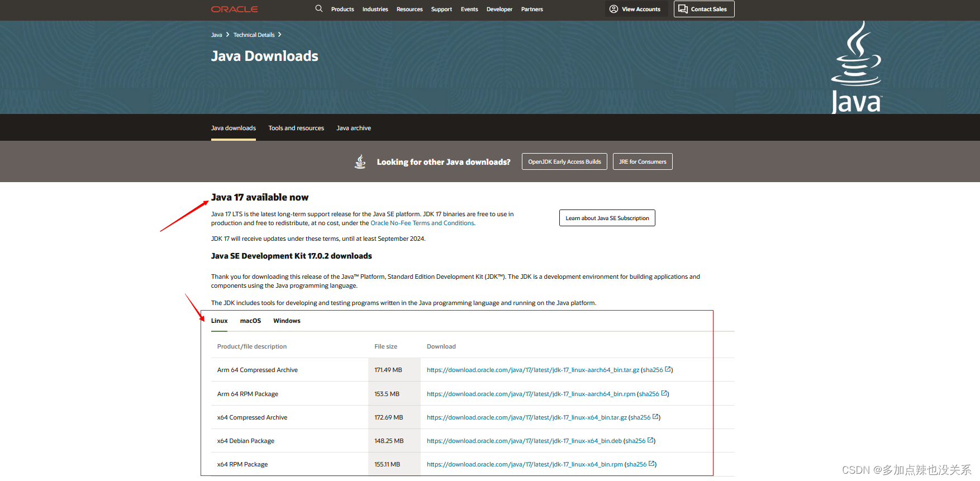The image size is (980, 481).
Task: Switch to Tools and resources tab
Action: coord(296,128)
